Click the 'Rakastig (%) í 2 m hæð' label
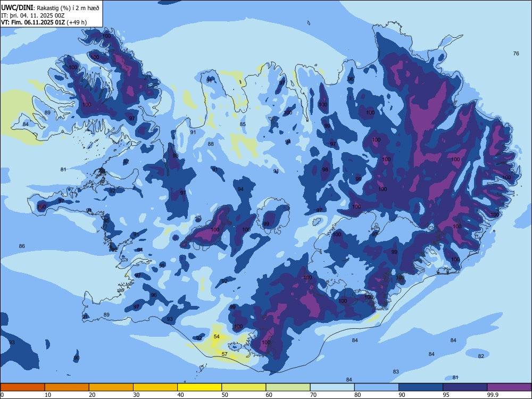532x399 pixels. pyautogui.click(x=68, y=8)
